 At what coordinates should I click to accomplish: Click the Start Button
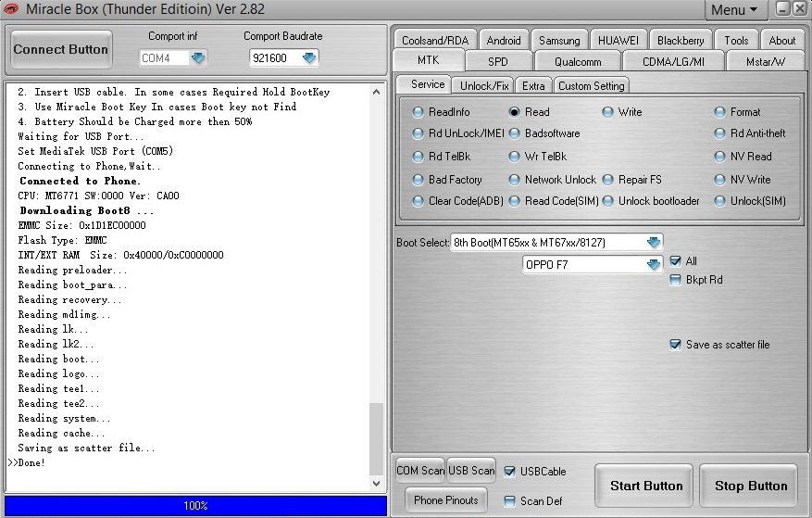pos(643,486)
